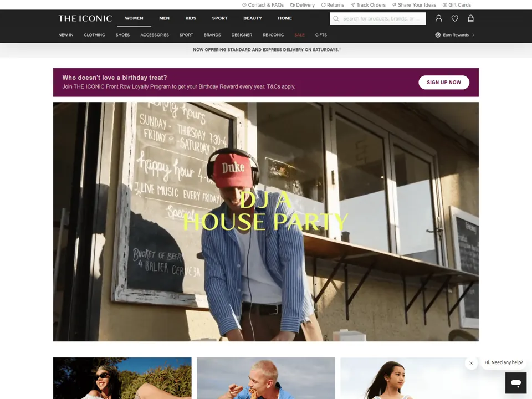Switch to the SPORT department tab
The image size is (532, 399).
[x=220, y=18]
